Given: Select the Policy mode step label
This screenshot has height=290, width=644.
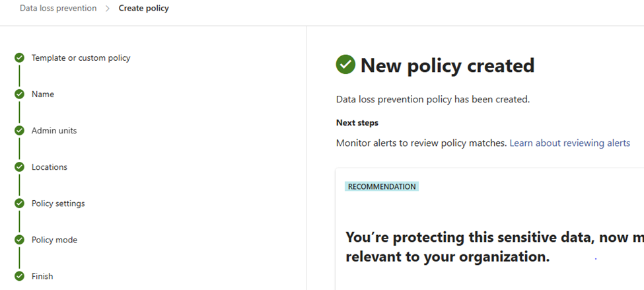Looking at the screenshot, I should pyautogui.click(x=54, y=240).
